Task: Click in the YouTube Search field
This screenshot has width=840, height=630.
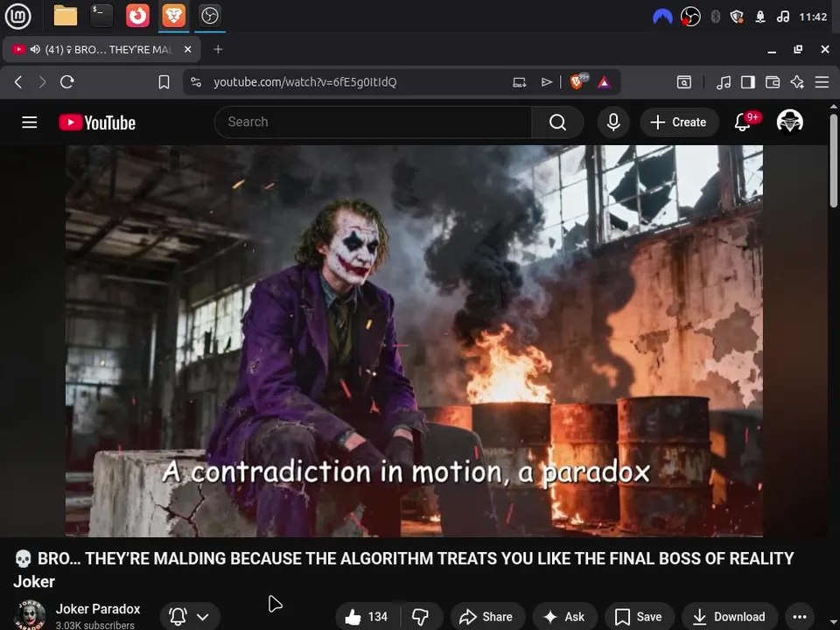Action: (373, 122)
